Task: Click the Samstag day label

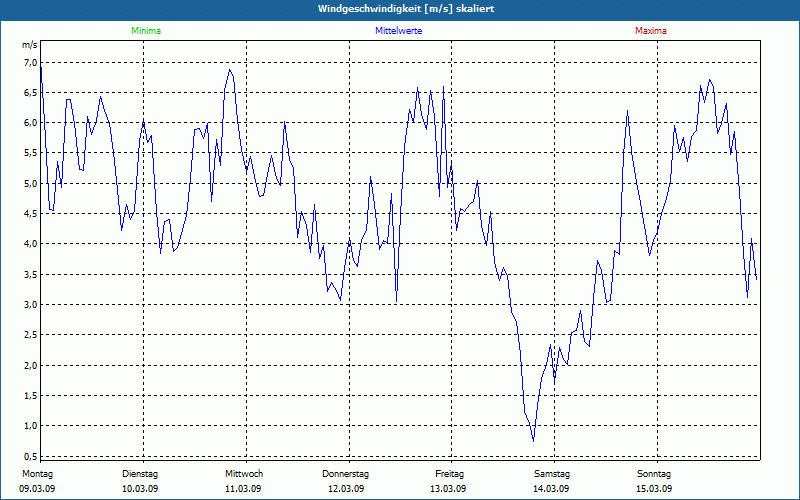Action: (552, 474)
